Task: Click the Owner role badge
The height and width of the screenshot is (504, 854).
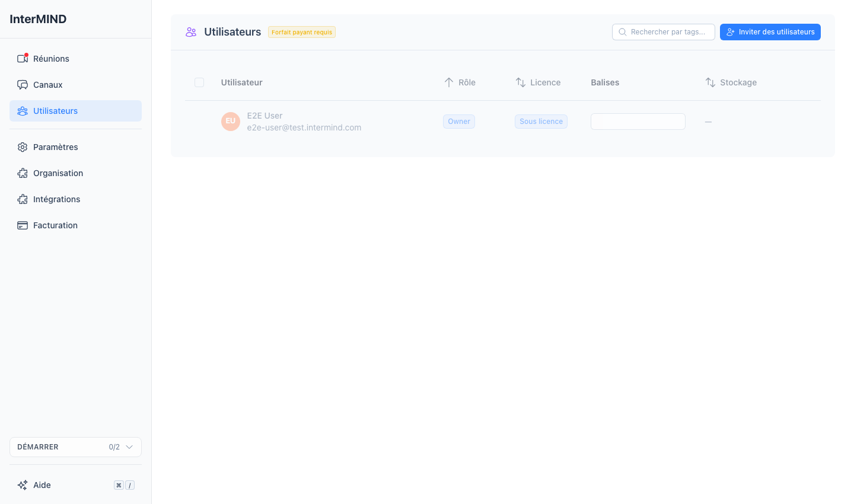Action: point(459,122)
